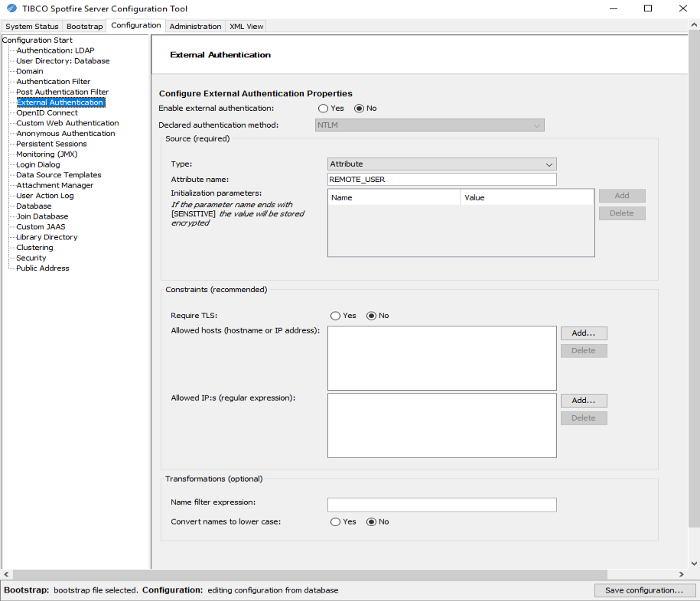Select Monitoring (JMX) tree item
Viewport: 700px width, 601px height.
pyautogui.click(x=47, y=154)
